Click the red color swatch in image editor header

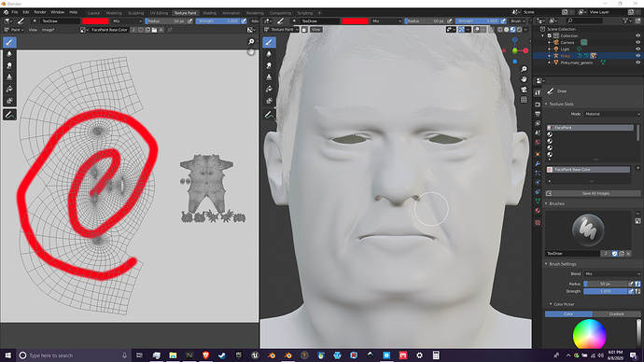[95, 21]
